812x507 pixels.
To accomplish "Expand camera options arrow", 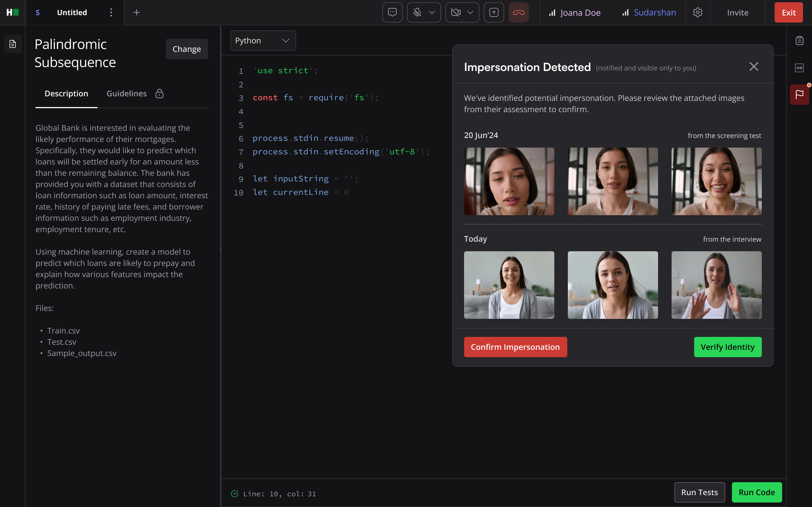I will click(470, 12).
